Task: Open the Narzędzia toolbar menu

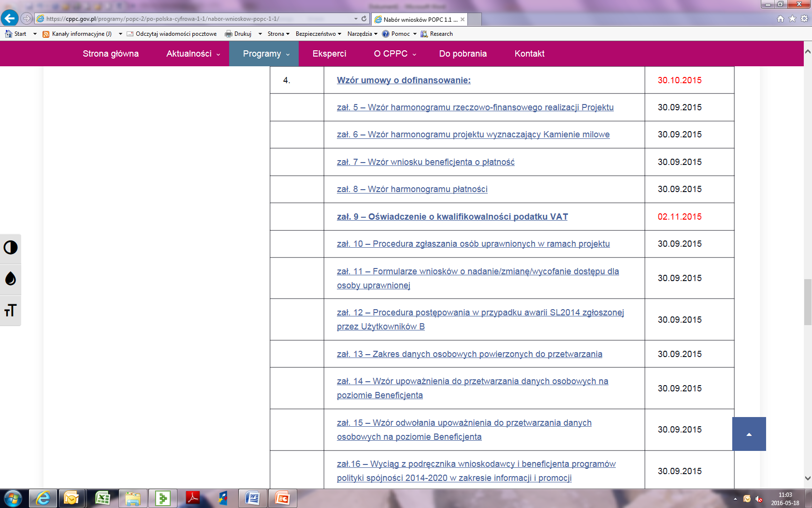Action: [362, 34]
